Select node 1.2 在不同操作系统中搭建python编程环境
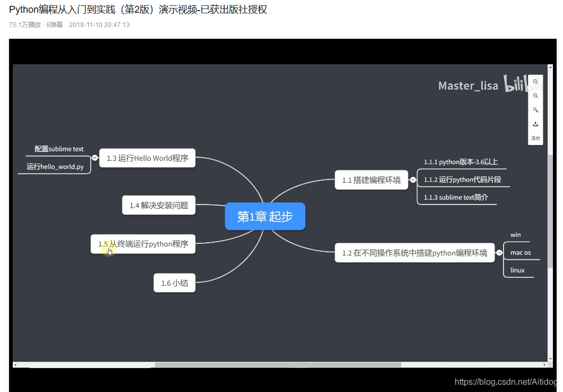The image size is (563, 392). [x=414, y=253]
